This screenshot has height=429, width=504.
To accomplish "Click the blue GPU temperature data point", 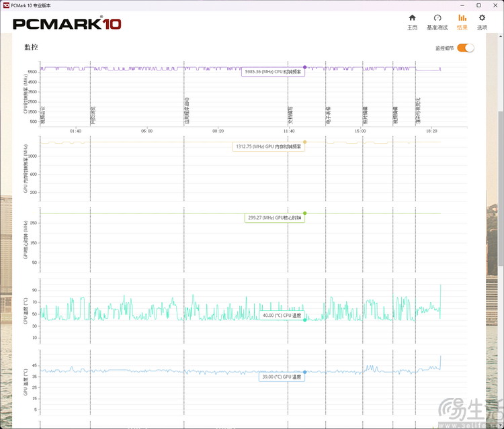I will click(x=304, y=372).
